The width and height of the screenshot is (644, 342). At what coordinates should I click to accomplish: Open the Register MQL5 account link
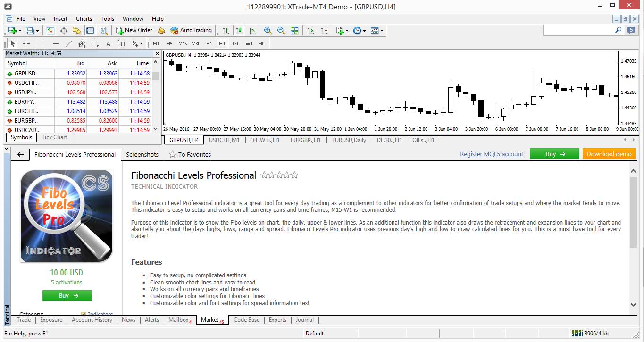coord(491,154)
